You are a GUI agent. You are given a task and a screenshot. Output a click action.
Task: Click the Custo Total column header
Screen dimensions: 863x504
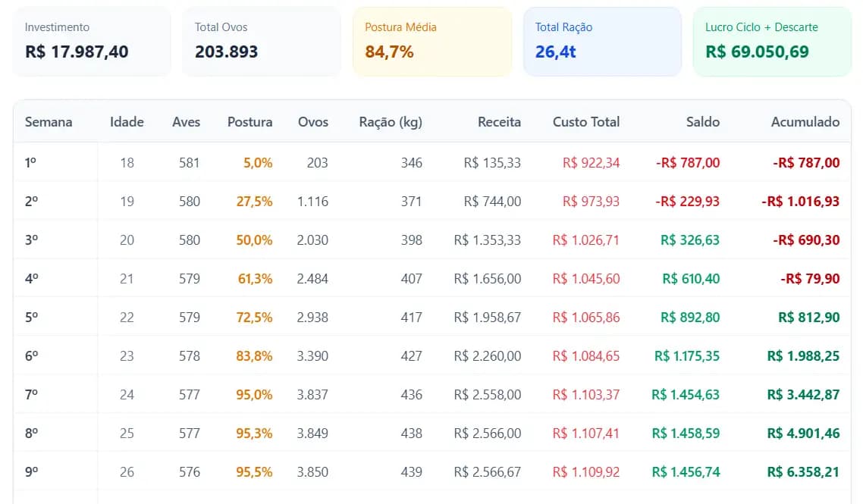[x=585, y=121]
